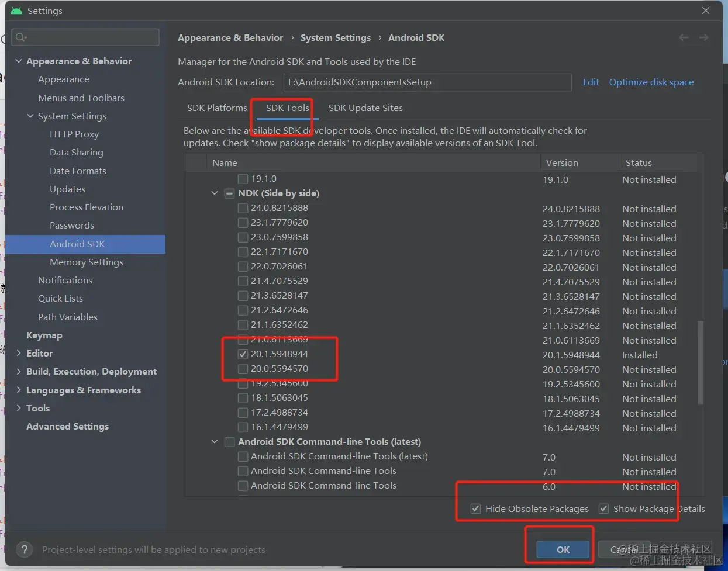Viewport: 728px width, 571px height.
Task: Select the SDK Tools tab
Action: (x=287, y=108)
